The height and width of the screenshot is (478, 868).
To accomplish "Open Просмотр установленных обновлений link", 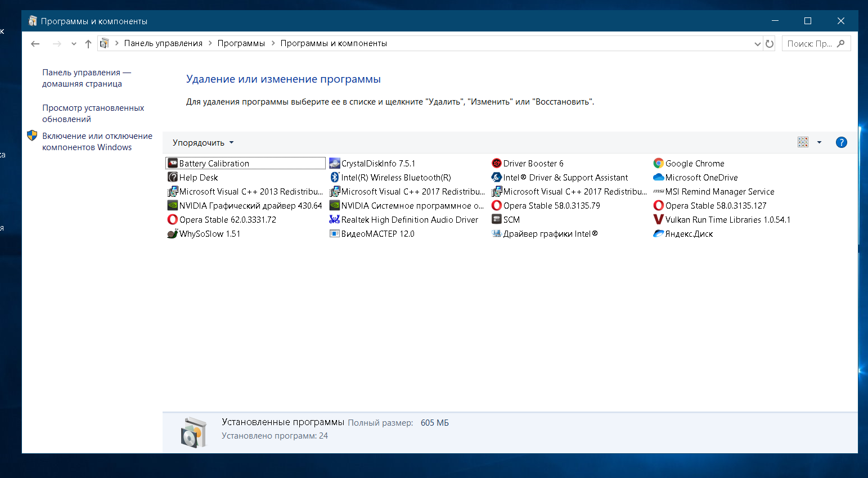I will [93, 114].
